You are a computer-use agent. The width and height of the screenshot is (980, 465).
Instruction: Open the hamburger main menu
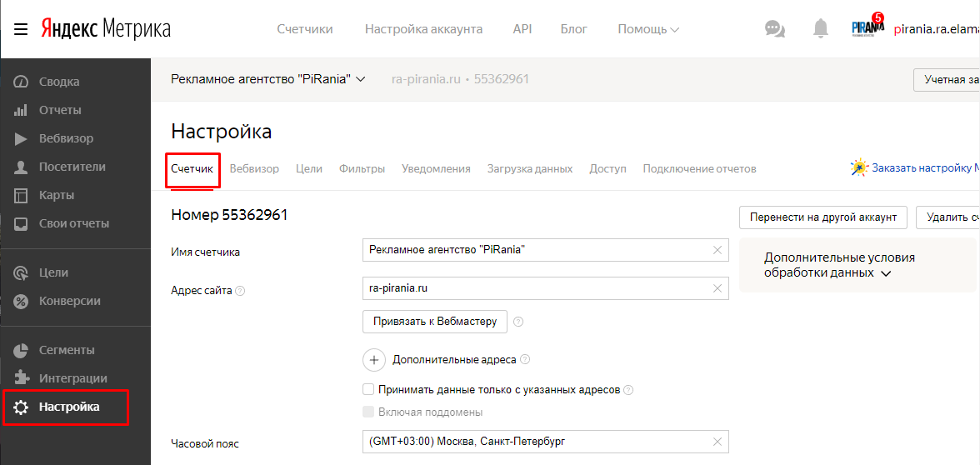point(21,29)
